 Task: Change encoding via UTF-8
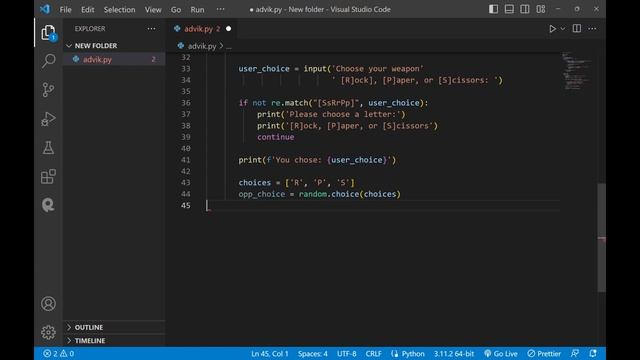click(x=347, y=353)
